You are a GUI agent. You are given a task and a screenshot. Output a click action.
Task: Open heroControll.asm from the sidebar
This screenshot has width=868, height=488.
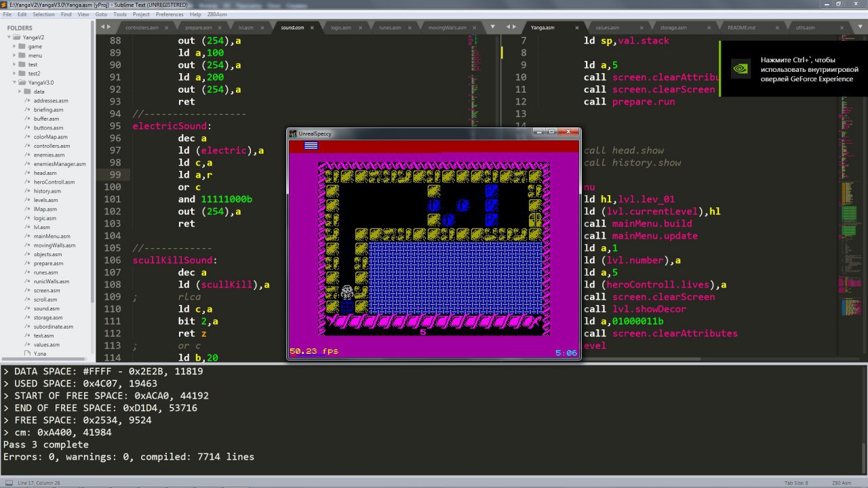point(54,182)
